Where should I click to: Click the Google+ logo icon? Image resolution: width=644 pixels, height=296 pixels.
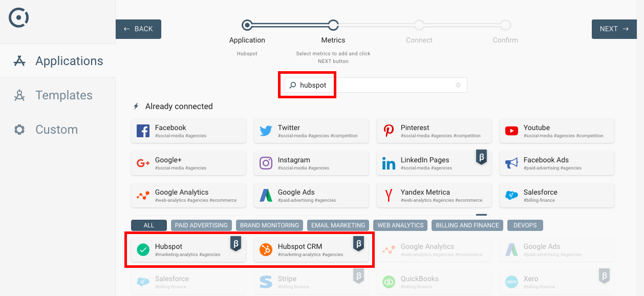coord(143,163)
